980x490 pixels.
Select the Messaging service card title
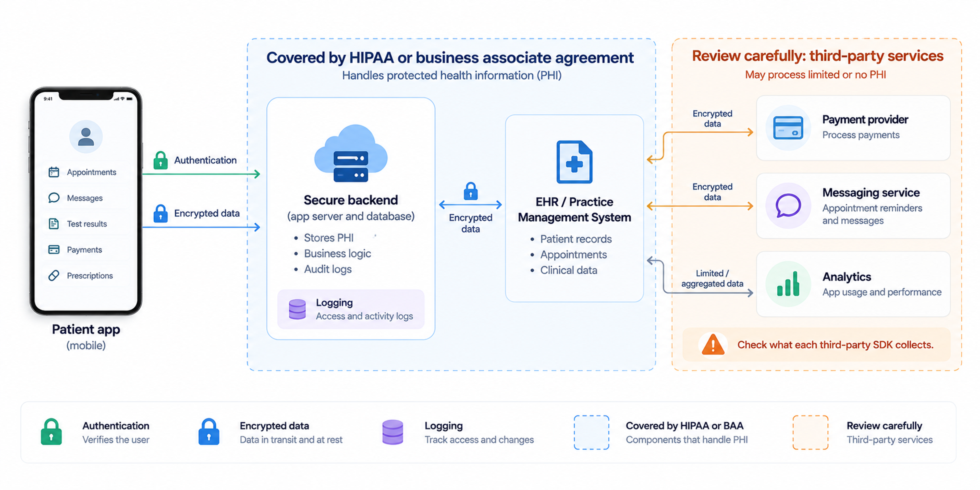[x=871, y=192]
